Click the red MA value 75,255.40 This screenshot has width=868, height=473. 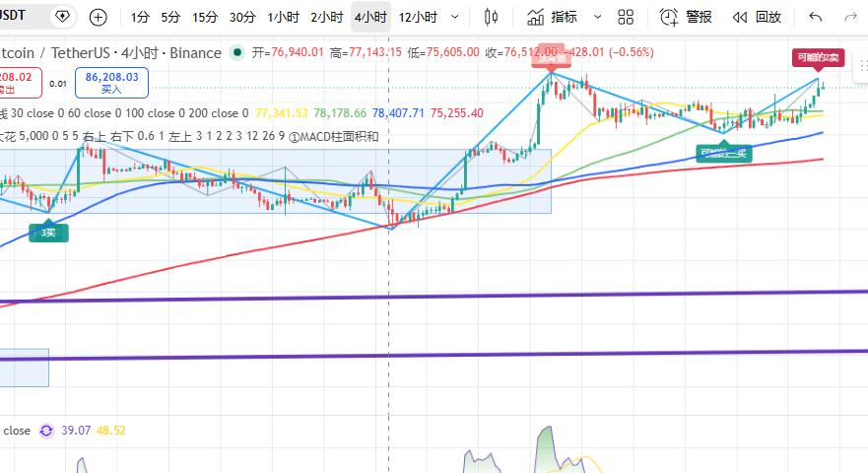point(457,113)
